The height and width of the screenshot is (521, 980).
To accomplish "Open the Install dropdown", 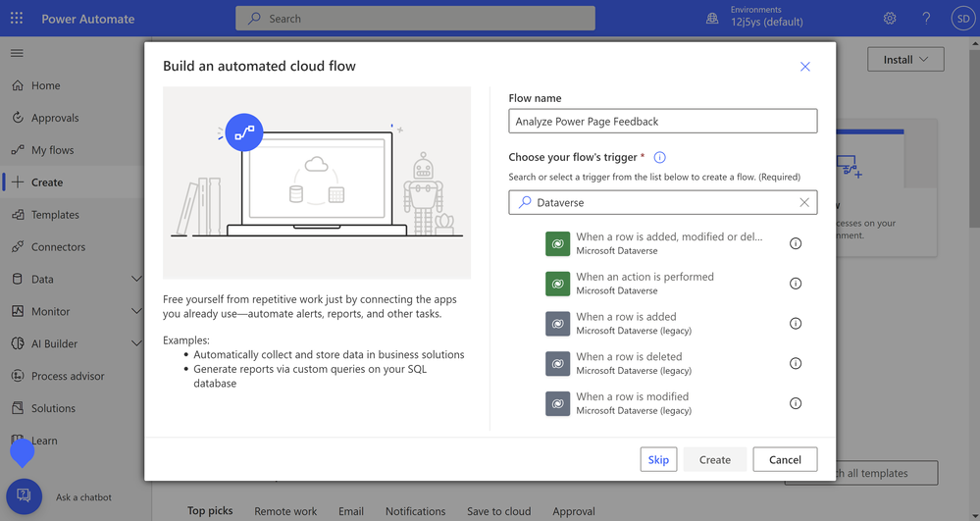I will [905, 60].
